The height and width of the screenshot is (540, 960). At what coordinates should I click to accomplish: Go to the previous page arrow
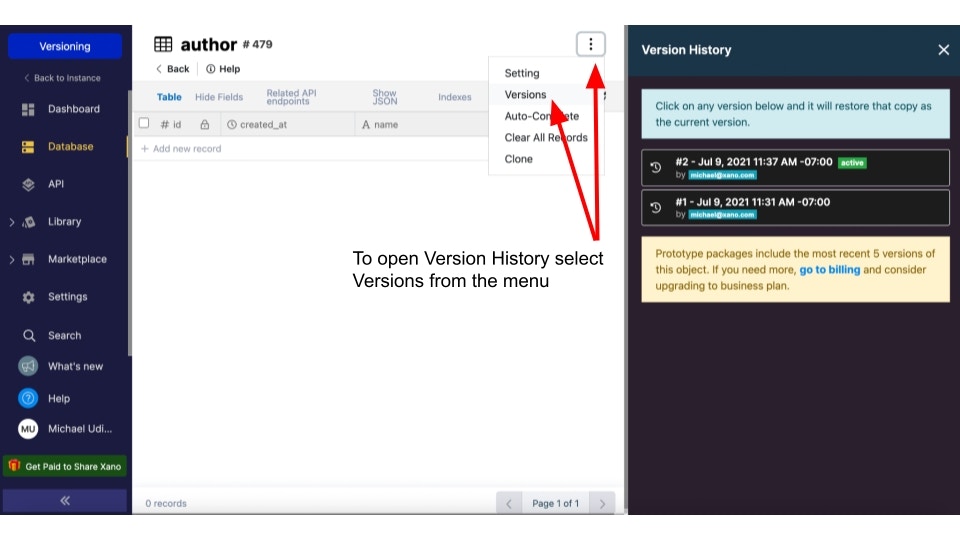(509, 503)
